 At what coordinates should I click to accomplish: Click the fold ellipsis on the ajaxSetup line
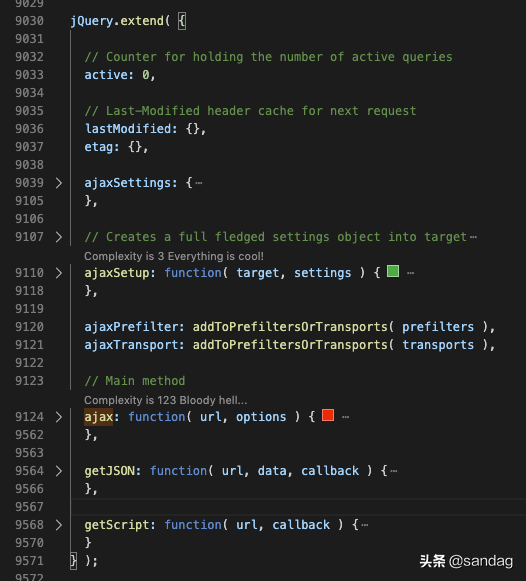tap(410, 273)
